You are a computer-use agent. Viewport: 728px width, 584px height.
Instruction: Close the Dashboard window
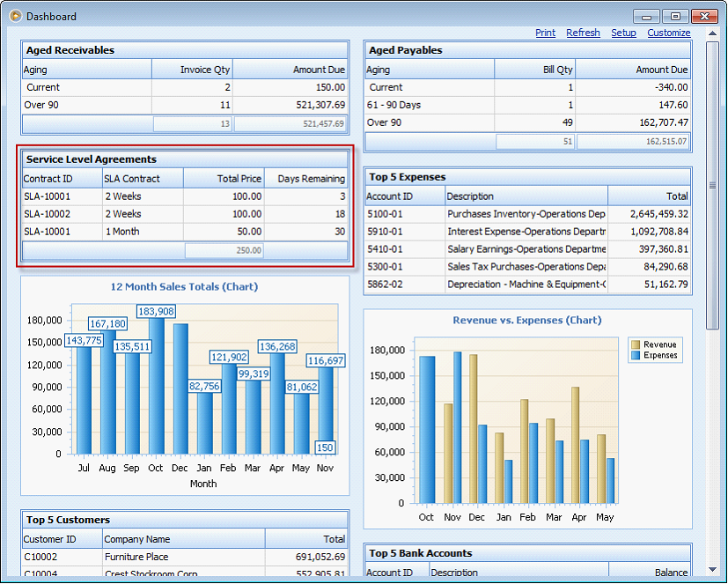704,16
